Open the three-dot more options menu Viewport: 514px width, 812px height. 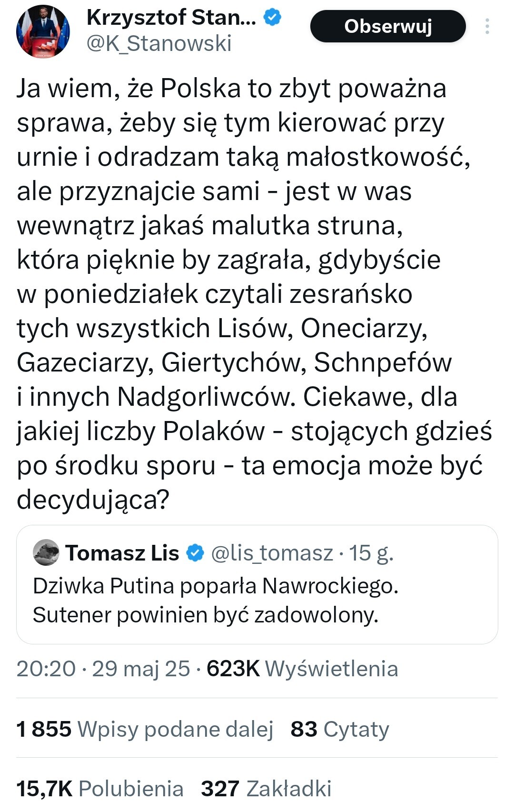pos(487,26)
